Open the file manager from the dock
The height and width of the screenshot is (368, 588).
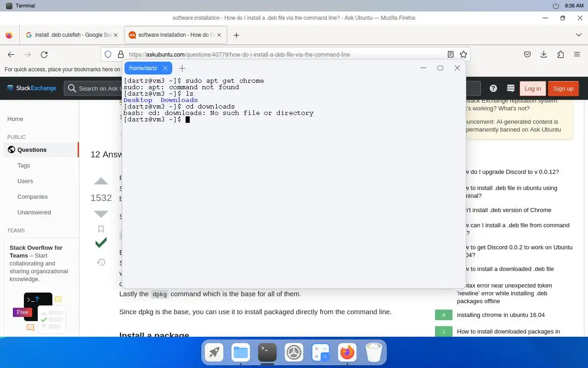pyautogui.click(x=241, y=353)
